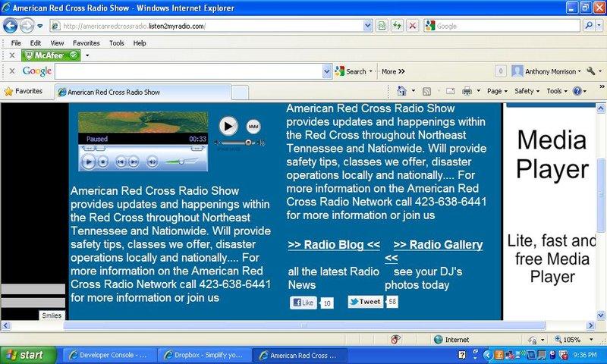
Task: Open the Radio Blog link
Action: pyautogui.click(x=334, y=245)
